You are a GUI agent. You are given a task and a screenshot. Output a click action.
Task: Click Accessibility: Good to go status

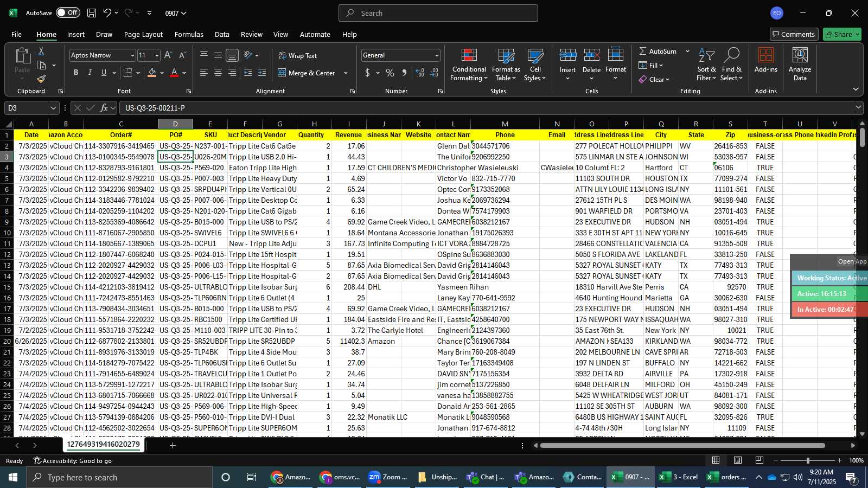[x=73, y=461]
